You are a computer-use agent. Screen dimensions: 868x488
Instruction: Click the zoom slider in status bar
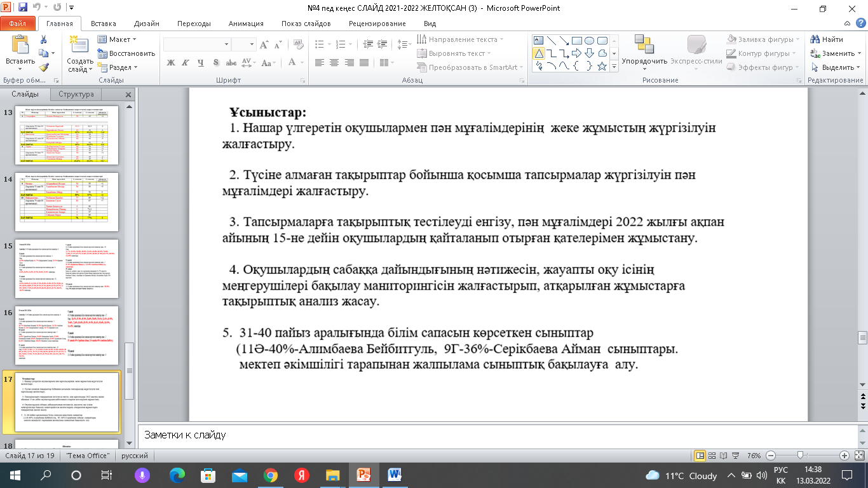point(801,456)
